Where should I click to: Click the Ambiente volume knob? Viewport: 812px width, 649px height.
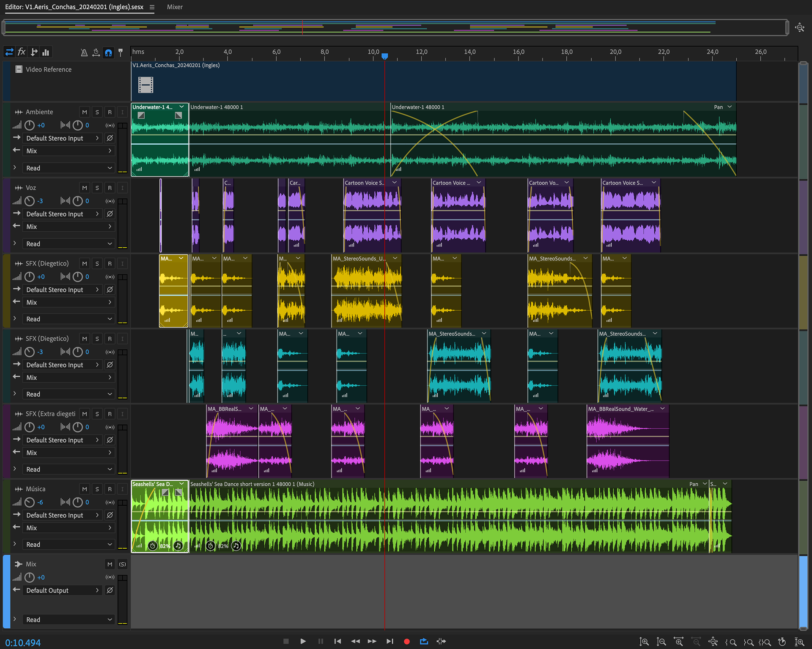30,125
